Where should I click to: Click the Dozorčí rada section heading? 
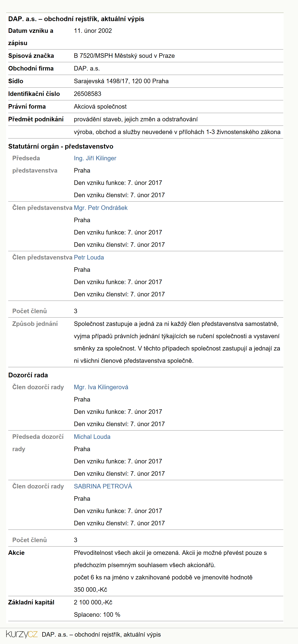coord(28,375)
